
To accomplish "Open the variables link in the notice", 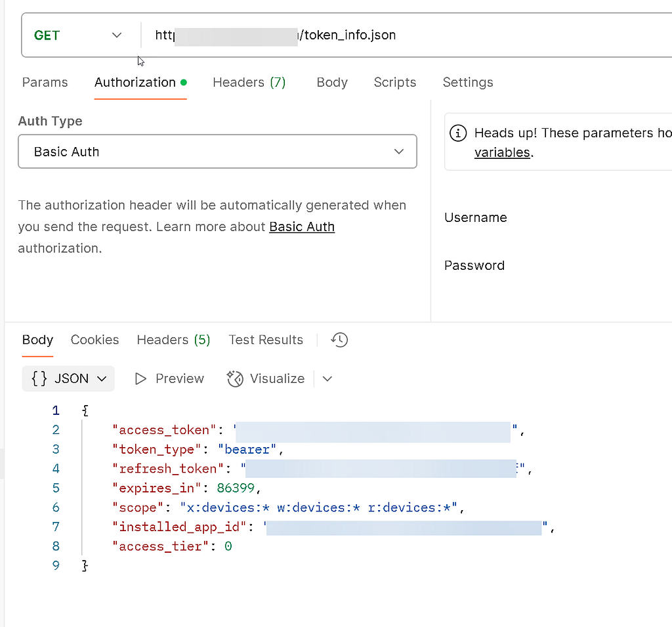I will coord(502,152).
